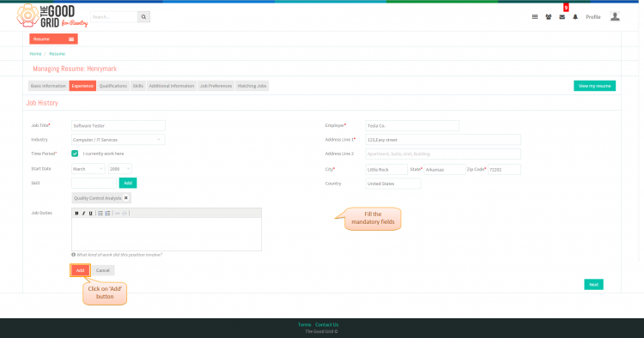Image resolution: width=644 pixels, height=338 pixels.
Task: Expand the Industry dropdown
Action: [x=118, y=140]
